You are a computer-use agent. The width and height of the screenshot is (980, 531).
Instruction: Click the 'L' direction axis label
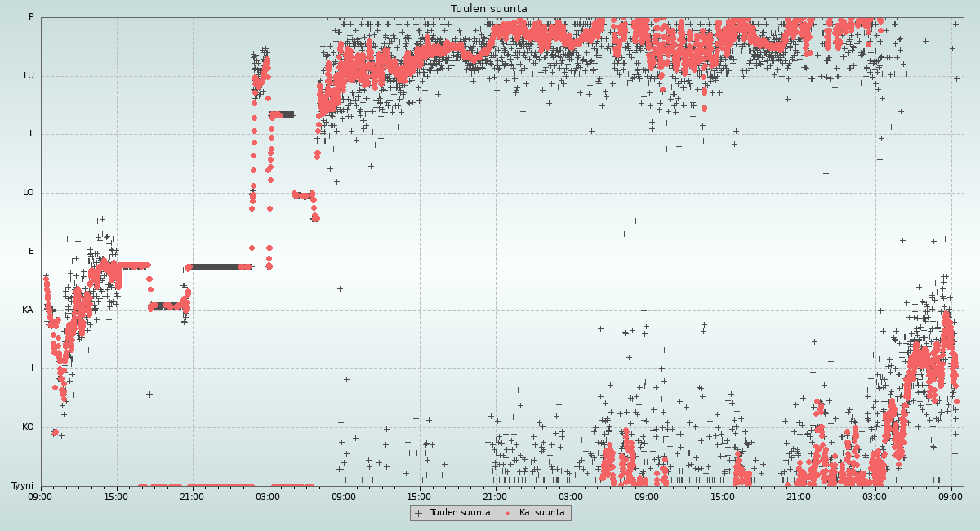[x=32, y=134]
